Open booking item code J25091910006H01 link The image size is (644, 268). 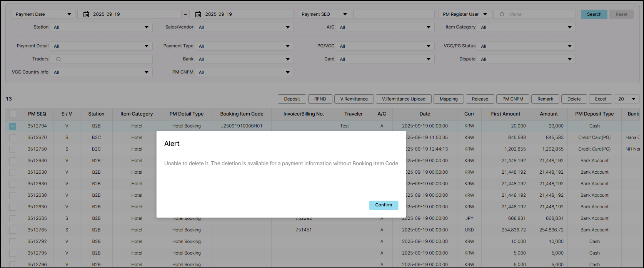pyautogui.click(x=242, y=126)
